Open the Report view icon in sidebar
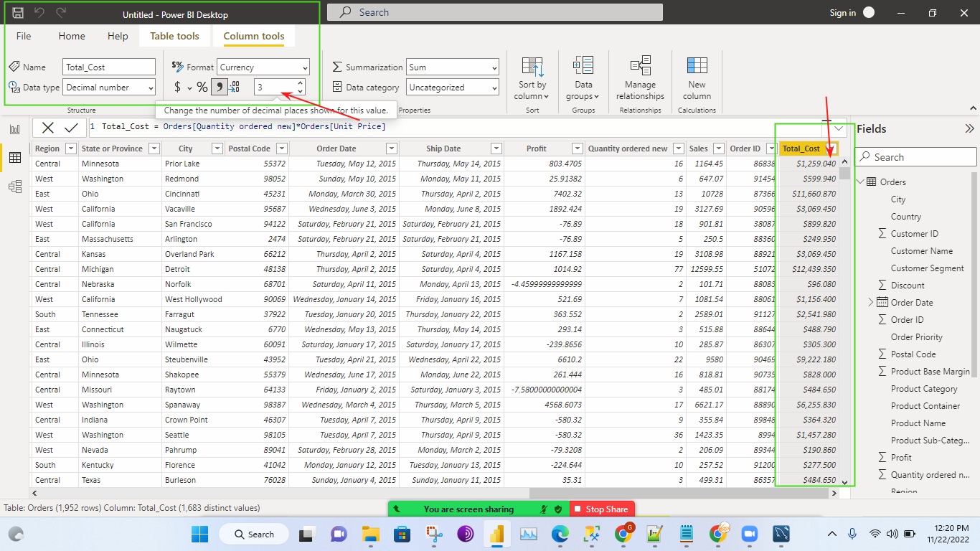 (x=15, y=129)
